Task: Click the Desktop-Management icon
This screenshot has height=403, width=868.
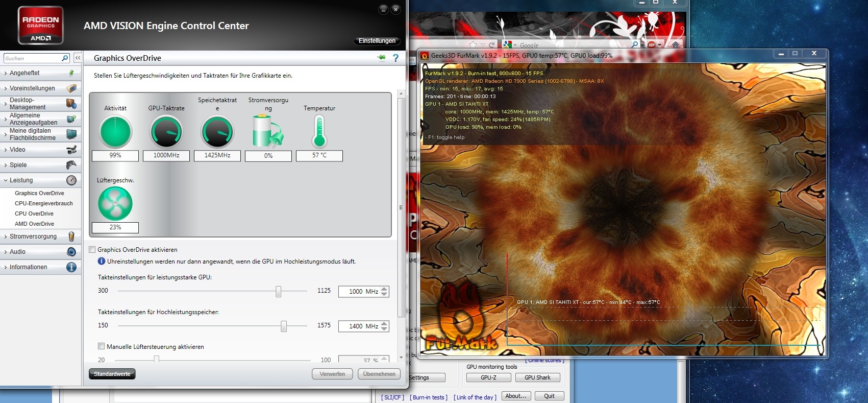Action: click(x=71, y=104)
